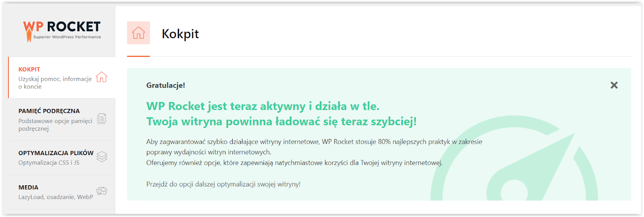
Task: Click 'Optymalizacja CSS i JS' description
Action: click(x=49, y=163)
